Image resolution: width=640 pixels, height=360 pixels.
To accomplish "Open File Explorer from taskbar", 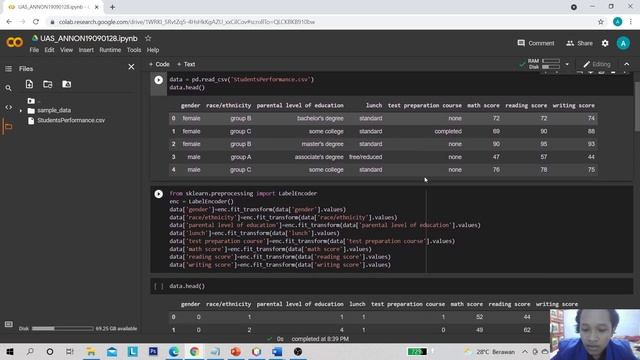I will [91, 351].
